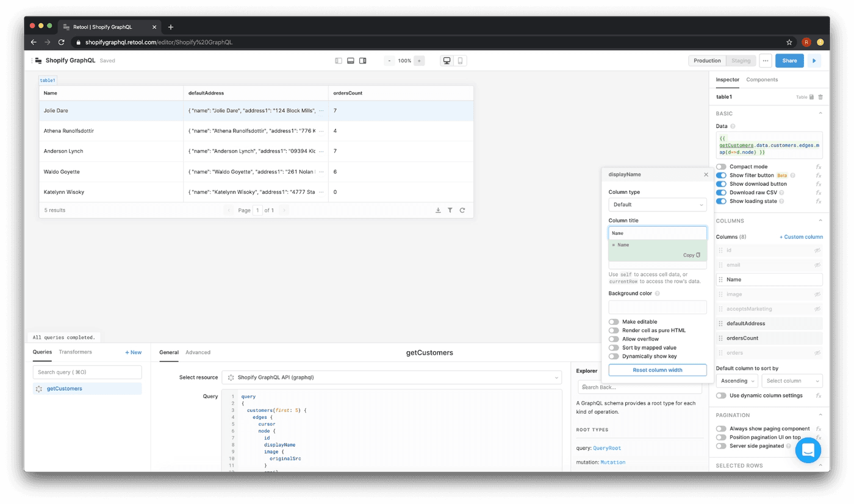Click the preview play button
The height and width of the screenshot is (504, 854).
[x=814, y=61]
